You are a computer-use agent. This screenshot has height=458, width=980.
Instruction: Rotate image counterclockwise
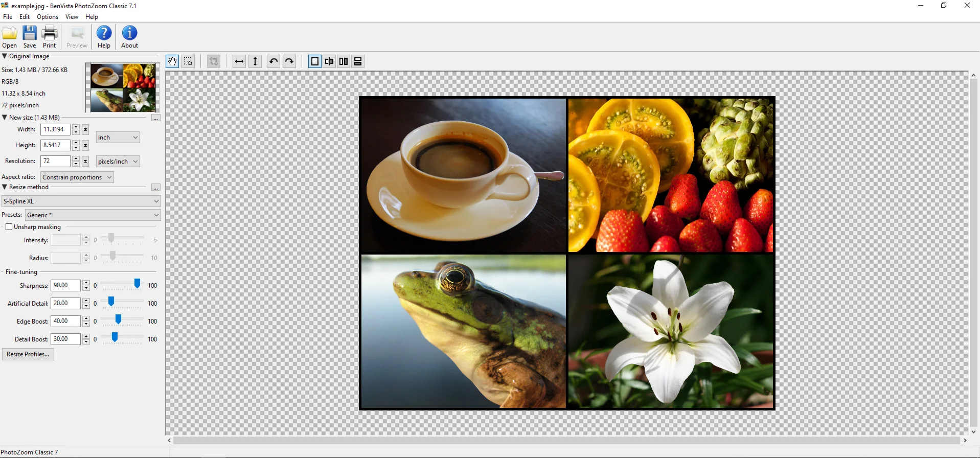274,61
